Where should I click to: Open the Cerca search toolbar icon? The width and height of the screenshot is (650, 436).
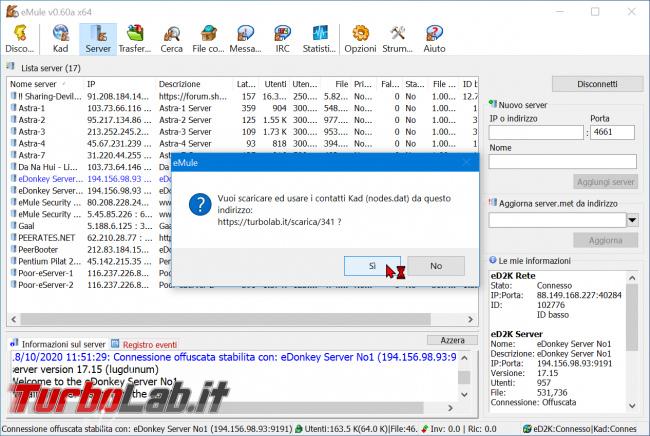coord(172,33)
